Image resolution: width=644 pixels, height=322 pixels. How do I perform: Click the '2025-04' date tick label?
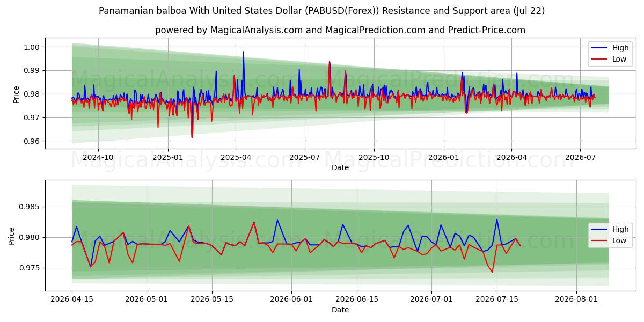point(236,157)
